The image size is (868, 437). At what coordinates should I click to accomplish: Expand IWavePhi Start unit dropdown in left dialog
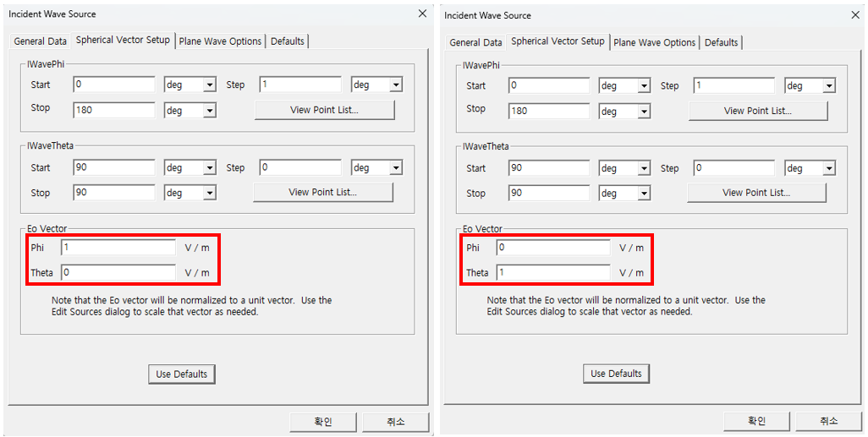click(x=209, y=85)
